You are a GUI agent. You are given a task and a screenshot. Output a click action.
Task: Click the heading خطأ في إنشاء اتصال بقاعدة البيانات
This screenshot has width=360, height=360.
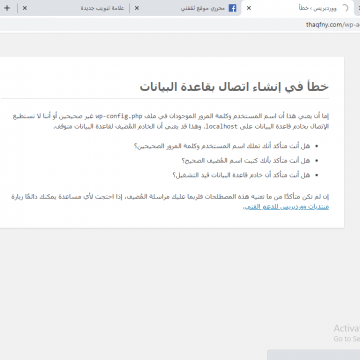click(x=234, y=87)
